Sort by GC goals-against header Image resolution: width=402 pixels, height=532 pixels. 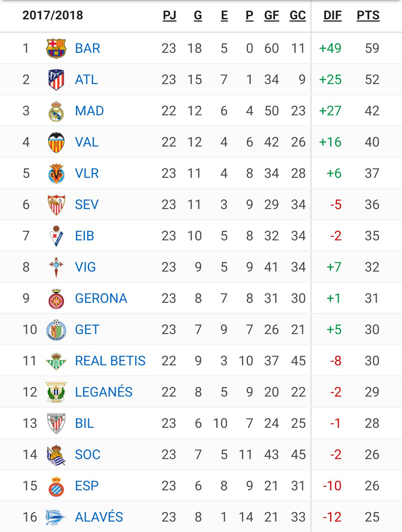pos(298,15)
